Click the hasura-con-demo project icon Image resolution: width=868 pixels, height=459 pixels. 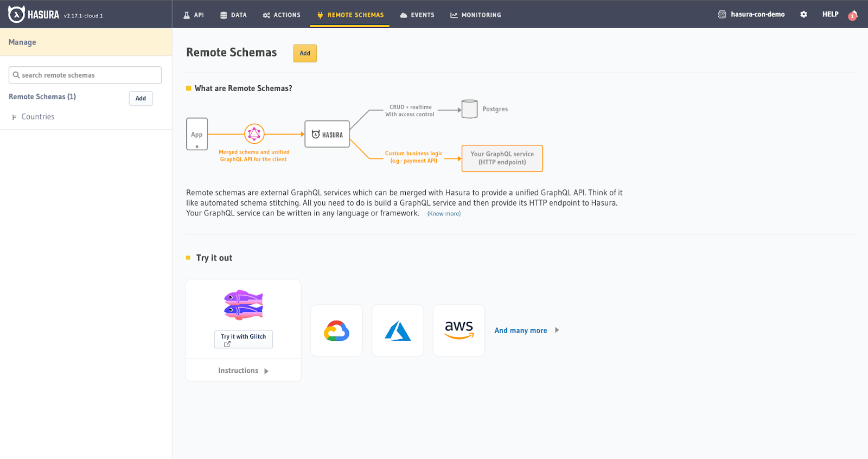tap(722, 15)
